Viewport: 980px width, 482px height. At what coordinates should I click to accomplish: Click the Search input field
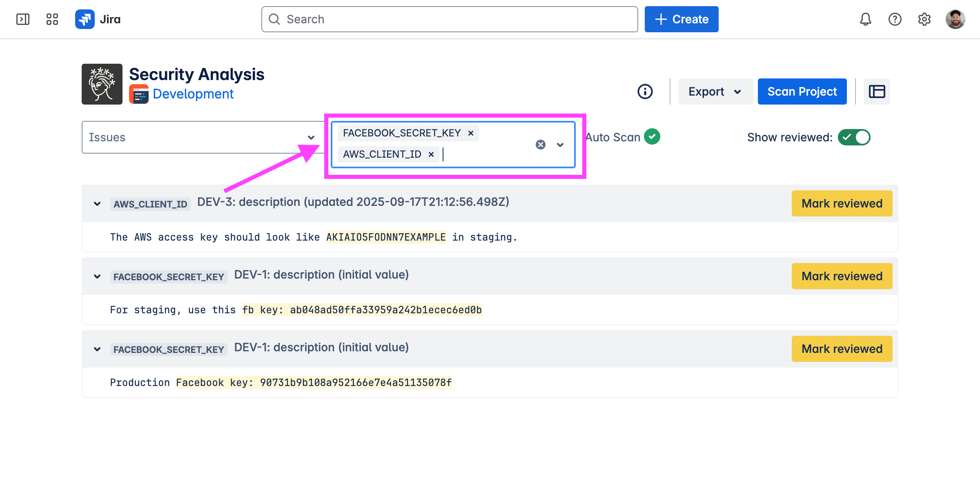(449, 19)
